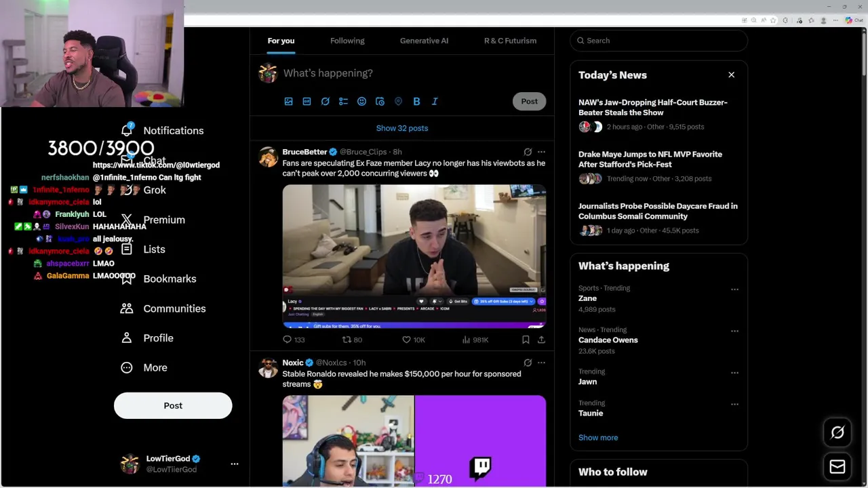868x488 pixels.
Task: Open more options for Taunie trend
Action: (x=734, y=404)
